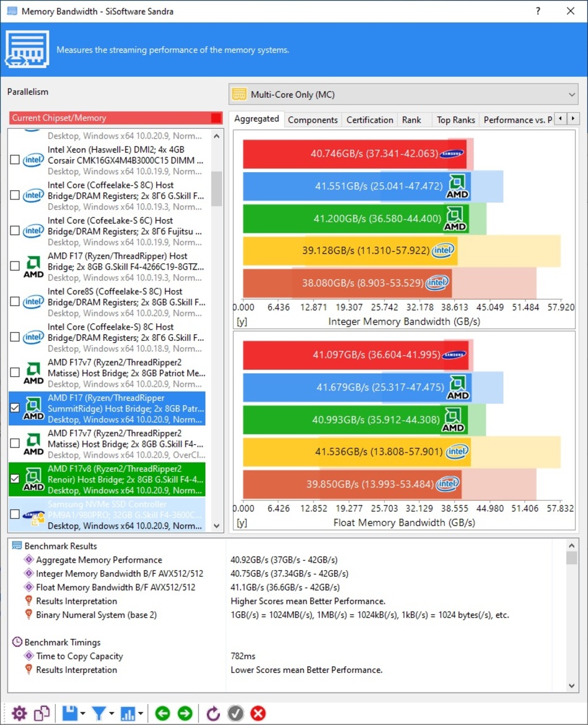Viewport: 588px width, 725px height.
Task: Check the Intel Core8S (Coffeelake-S 8C) checkbox
Action: 15,302
